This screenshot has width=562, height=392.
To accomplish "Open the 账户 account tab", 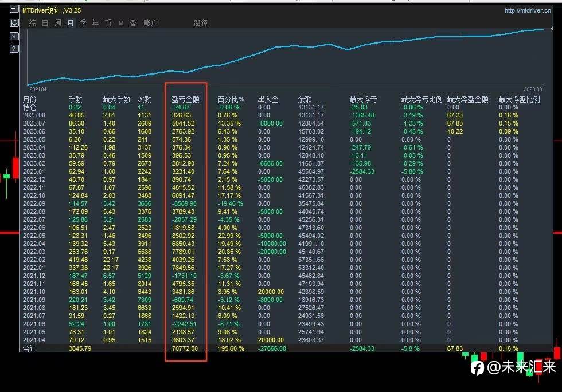I will [150, 23].
